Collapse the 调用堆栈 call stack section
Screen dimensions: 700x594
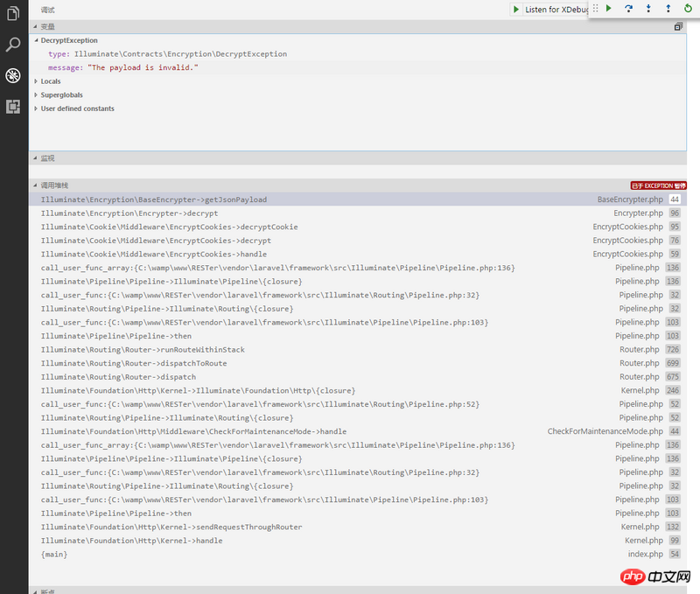pos(35,185)
